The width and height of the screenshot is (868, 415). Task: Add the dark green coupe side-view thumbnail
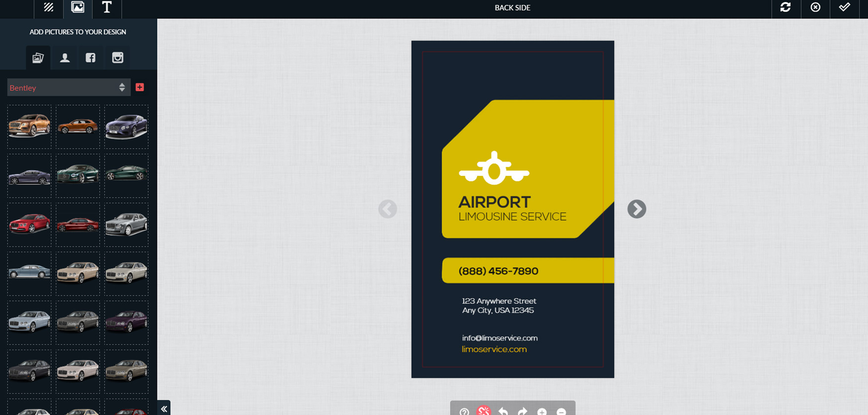pyautogui.click(x=127, y=175)
